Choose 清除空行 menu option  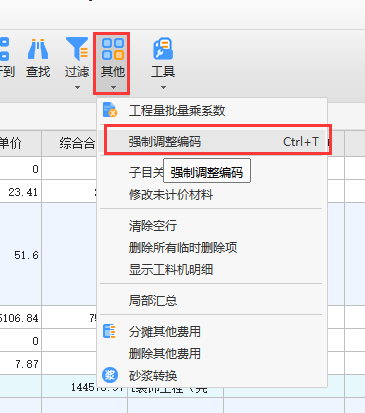point(212,226)
